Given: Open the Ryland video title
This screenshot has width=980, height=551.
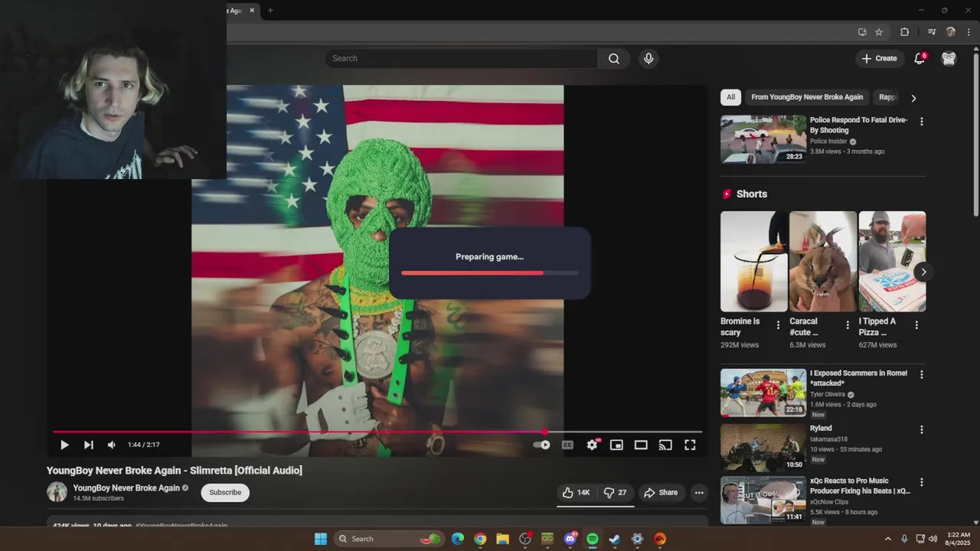Looking at the screenshot, I should tap(821, 429).
